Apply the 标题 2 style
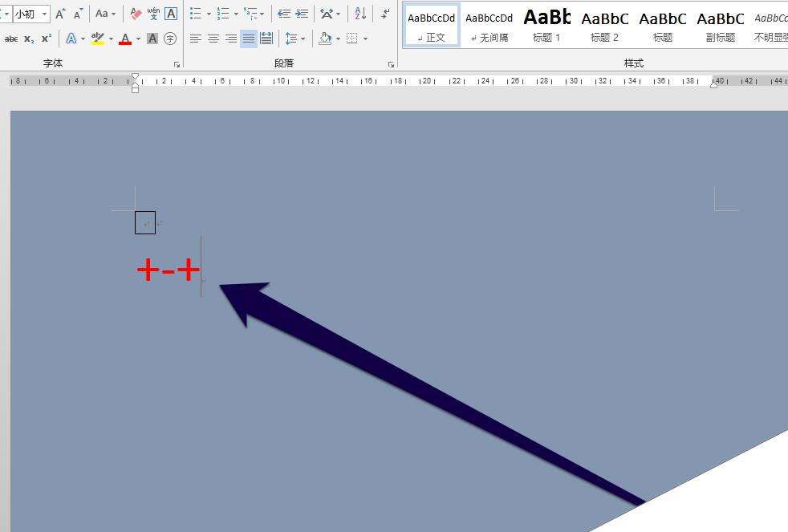788x532 pixels. click(x=604, y=26)
